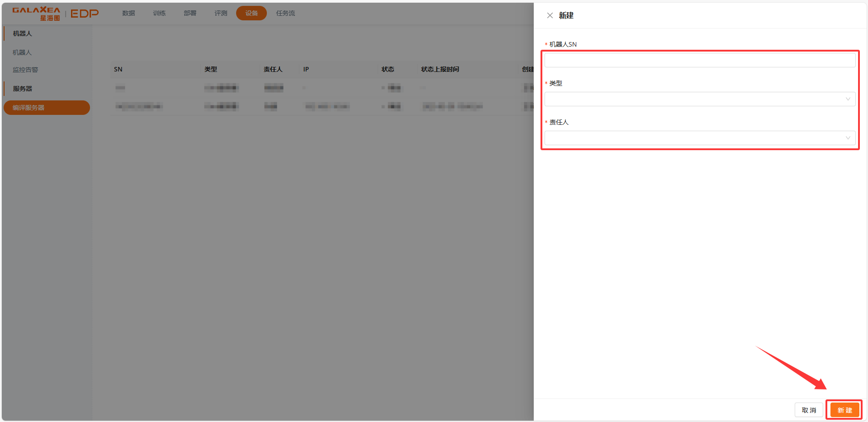The height and width of the screenshot is (422, 868).
Task: Click the 状态上报时间 column header
Action: coord(440,69)
